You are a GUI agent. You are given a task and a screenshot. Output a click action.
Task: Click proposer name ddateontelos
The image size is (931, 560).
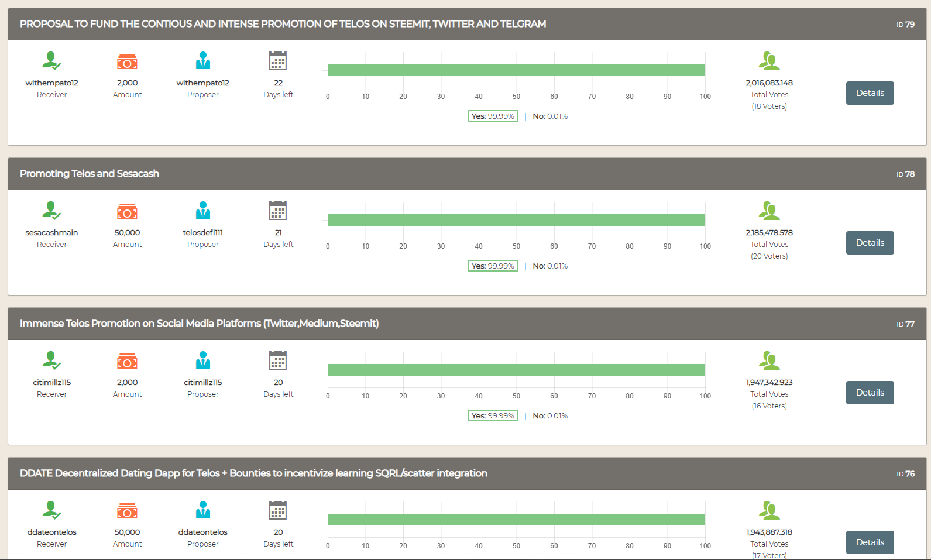[202, 532]
